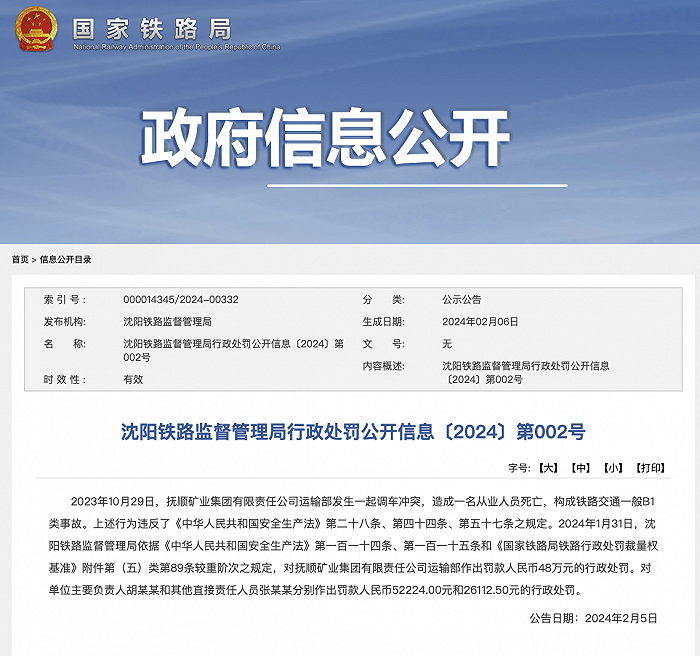Screen dimensions: 700x656
Task: Click the national emblem logo
Action: pos(36,28)
